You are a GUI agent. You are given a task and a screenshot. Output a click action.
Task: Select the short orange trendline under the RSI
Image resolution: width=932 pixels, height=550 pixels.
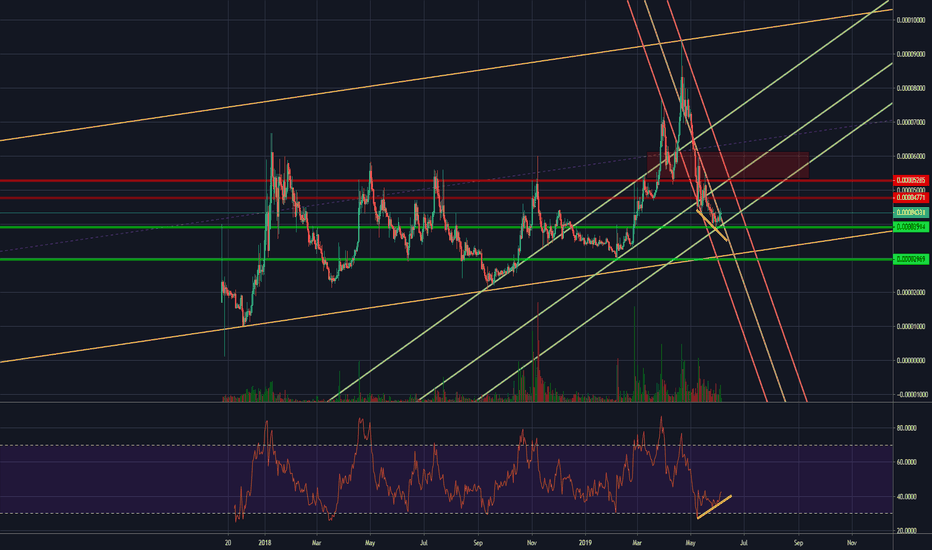pos(714,507)
